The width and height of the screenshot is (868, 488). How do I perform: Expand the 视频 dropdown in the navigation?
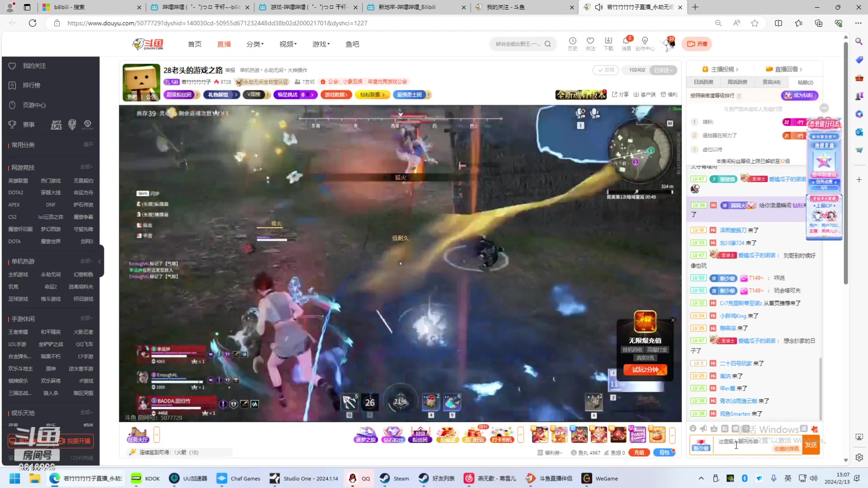(288, 44)
